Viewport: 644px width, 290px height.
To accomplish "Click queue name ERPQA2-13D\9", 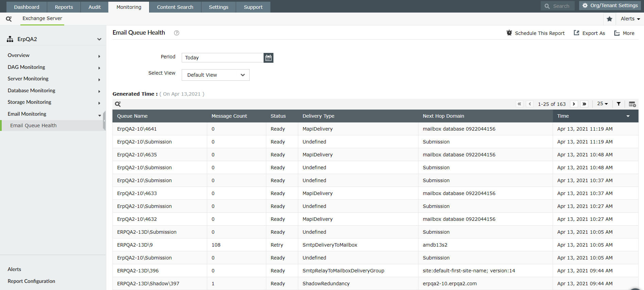I will point(135,245).
